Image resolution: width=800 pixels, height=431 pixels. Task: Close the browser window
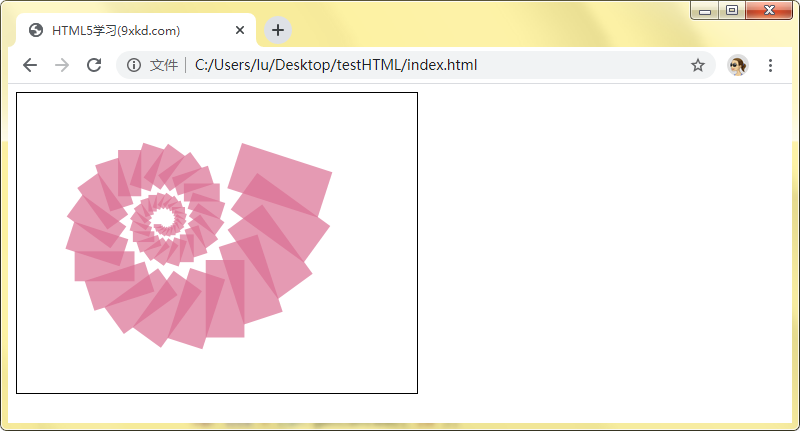click(x=770, y=10)
